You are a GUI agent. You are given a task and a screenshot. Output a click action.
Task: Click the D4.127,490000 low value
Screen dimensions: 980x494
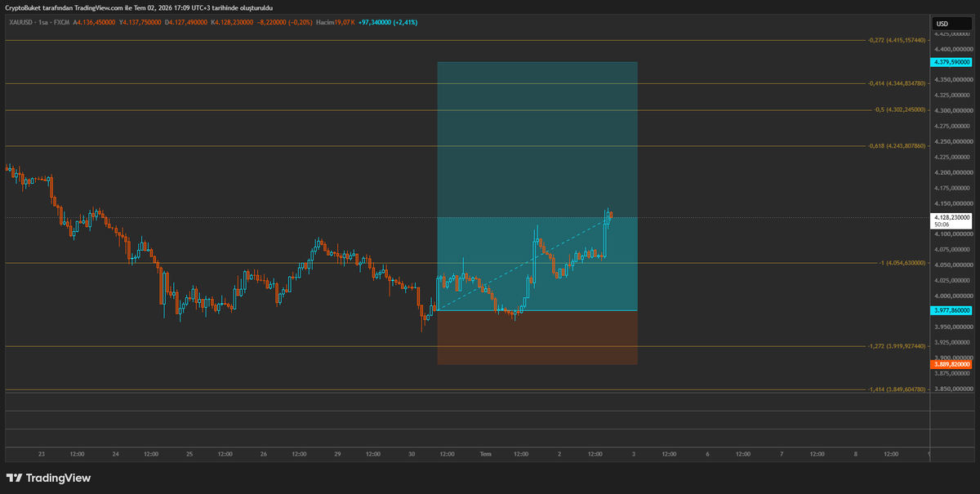tap(186, 23)
